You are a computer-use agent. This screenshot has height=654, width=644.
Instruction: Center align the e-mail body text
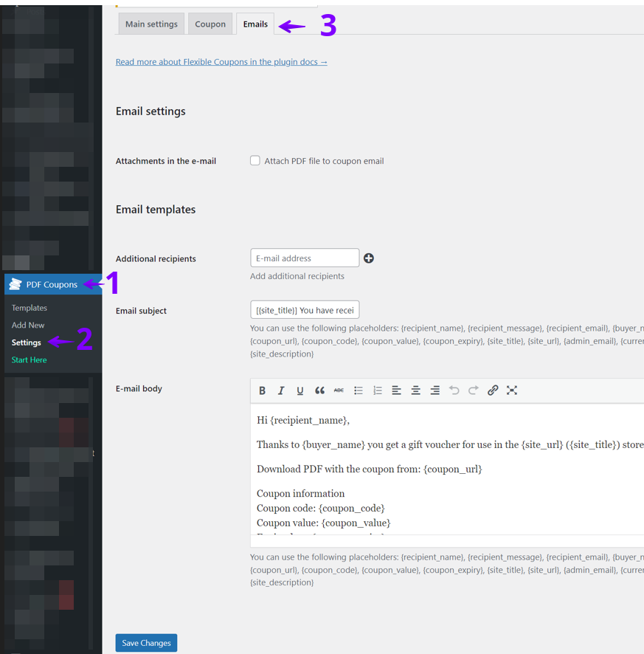click(416, 390)
